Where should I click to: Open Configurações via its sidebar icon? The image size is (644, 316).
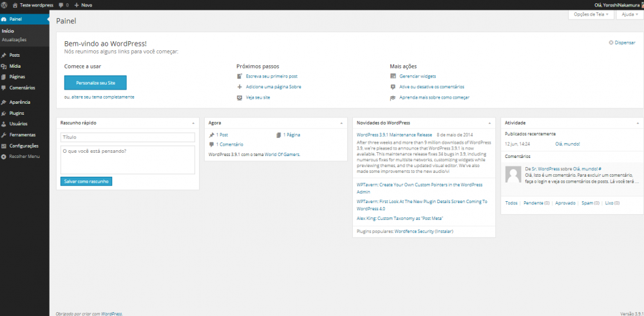[x=5, y=146]
